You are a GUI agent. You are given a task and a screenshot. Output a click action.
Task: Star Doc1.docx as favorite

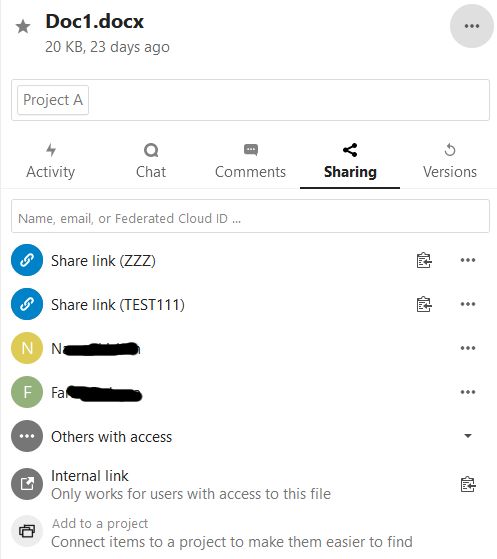tap(23, 27)
